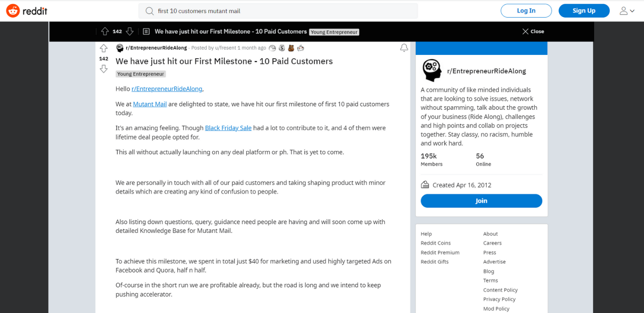Join the EntrepreneurRideAlong community
The image size is (644, 313).
(x=481, y=201)
